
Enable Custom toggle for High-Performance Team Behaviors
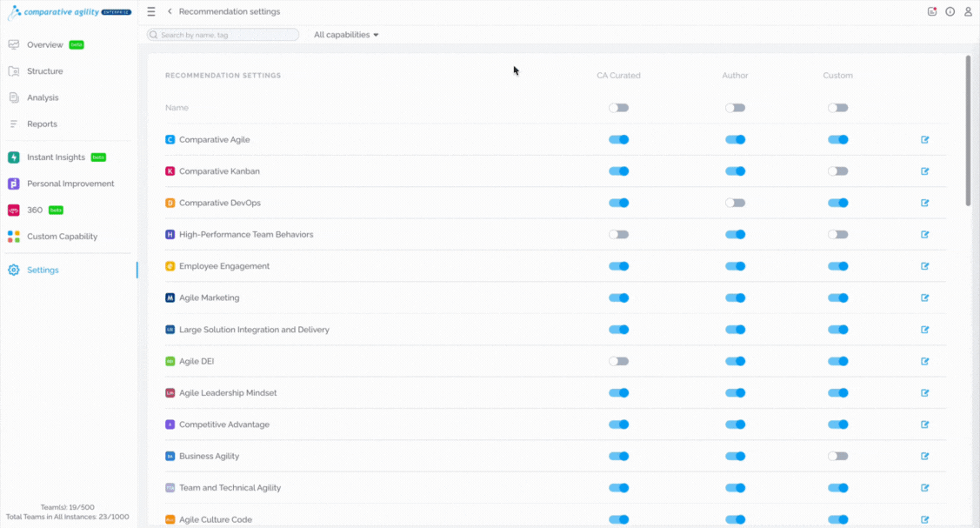[x=838, y=234]
